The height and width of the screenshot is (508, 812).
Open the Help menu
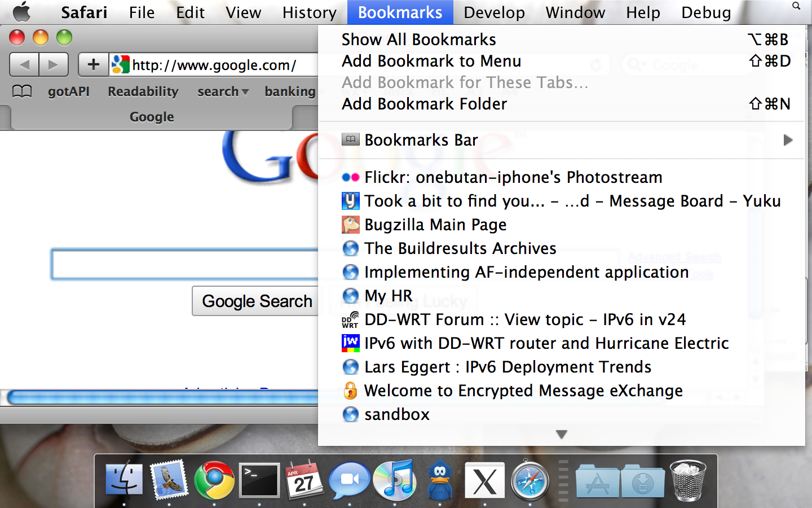coord(643,12)
